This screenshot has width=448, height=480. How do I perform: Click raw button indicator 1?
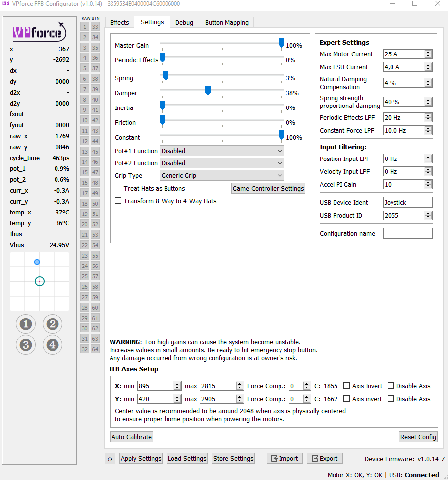click(85, 27)
